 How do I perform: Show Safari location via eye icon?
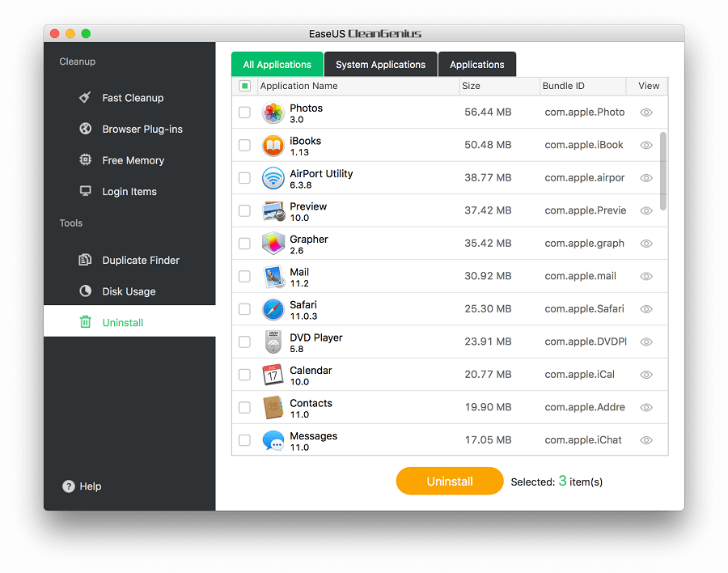click(x=646, y=309)
